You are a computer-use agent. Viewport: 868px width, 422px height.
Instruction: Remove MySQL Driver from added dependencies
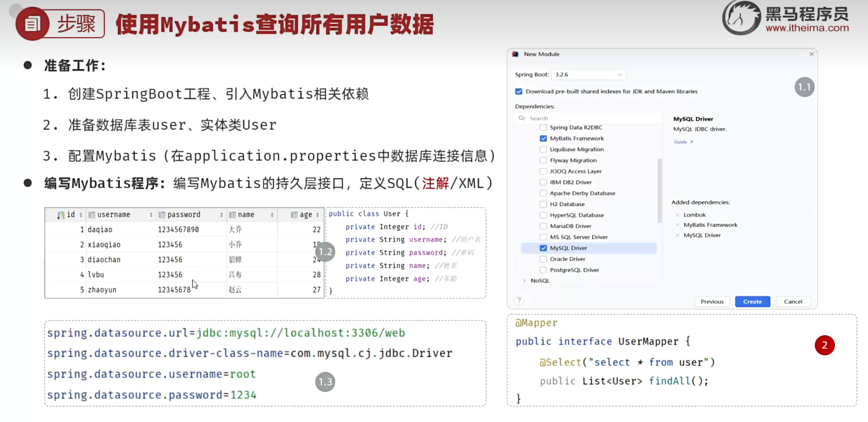[677, 236]
